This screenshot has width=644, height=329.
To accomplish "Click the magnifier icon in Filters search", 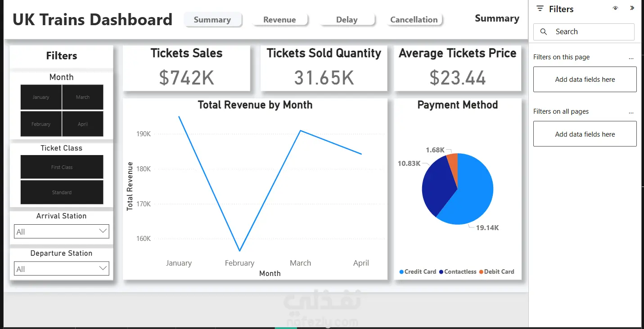I will tap(544, 32).
